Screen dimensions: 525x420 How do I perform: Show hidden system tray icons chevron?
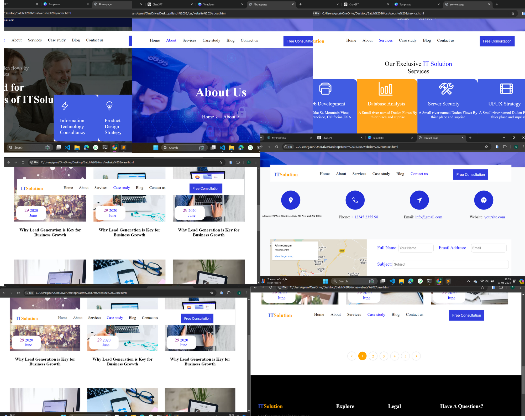click(468, 281)
